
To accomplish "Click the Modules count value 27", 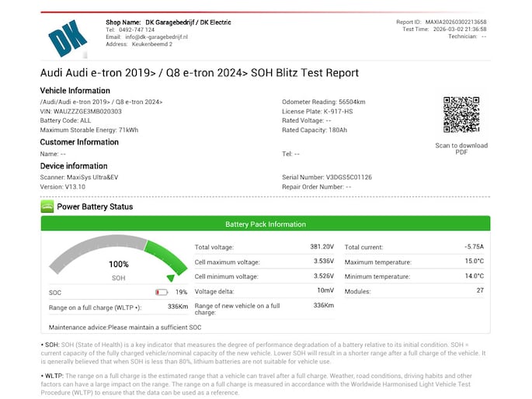I will [480, 290].
